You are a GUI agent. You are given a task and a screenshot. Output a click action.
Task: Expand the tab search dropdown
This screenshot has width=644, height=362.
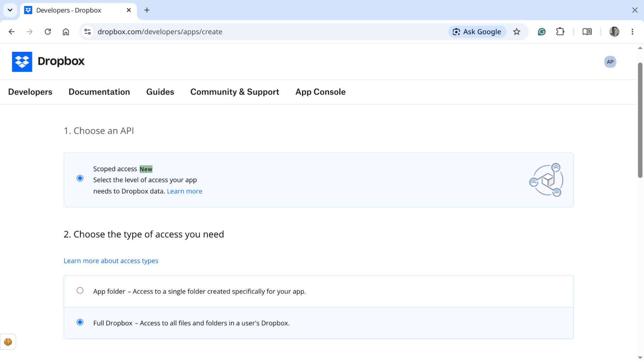tap(10, 10)
